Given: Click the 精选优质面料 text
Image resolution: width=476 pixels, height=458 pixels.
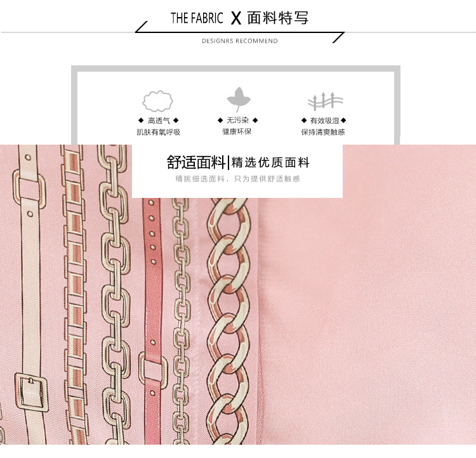Looking at the screenshot, I should [270, 162].
